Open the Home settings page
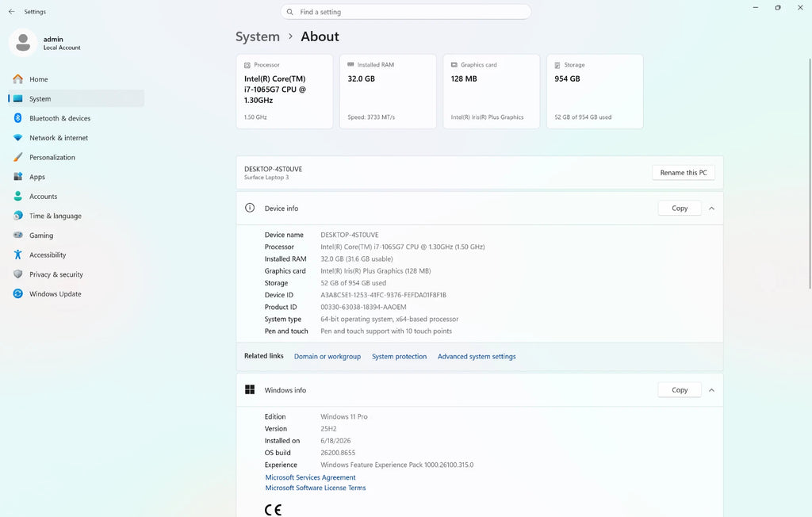This screenshot has width=812, height=517. pyautogui.click(x=76, y=79)
